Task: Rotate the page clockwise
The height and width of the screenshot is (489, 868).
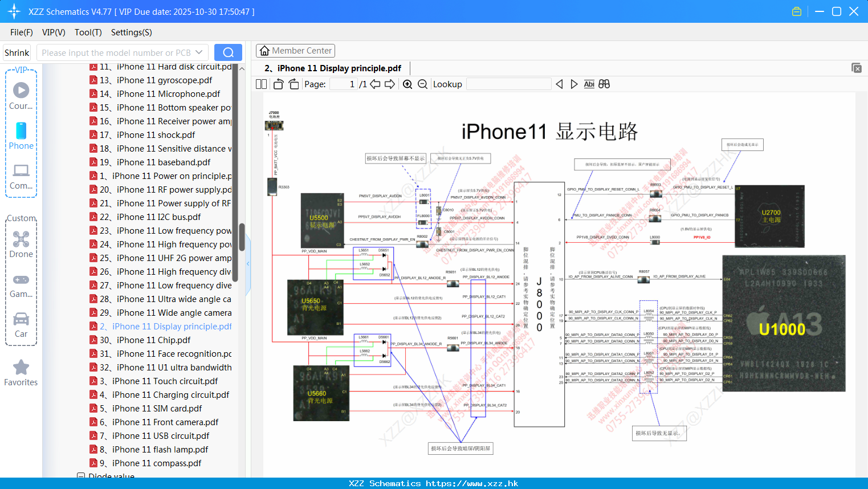Action: click(294, 84)
